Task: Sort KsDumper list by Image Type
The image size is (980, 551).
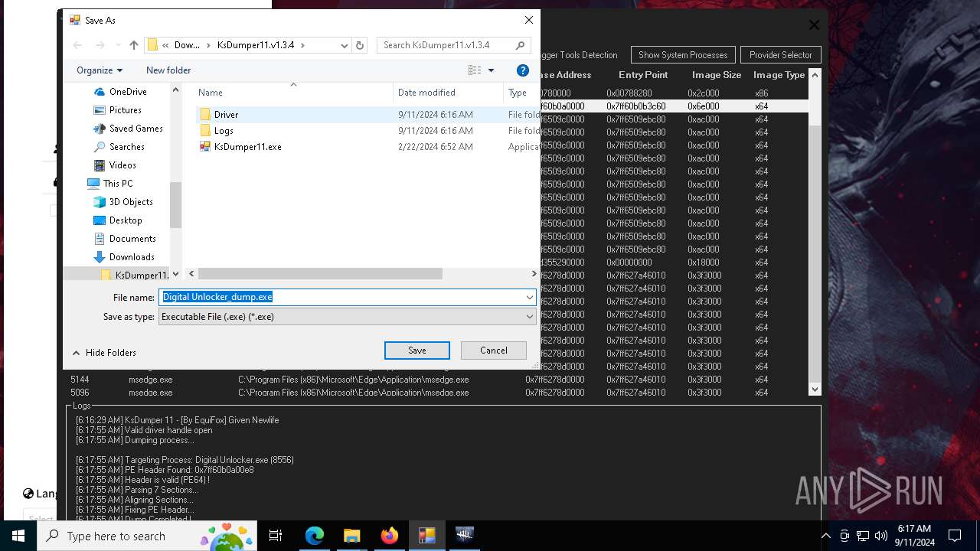Action: [x=779, y=75]
